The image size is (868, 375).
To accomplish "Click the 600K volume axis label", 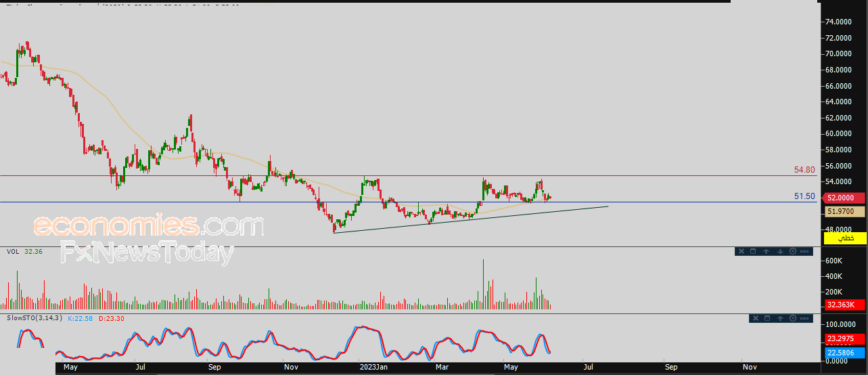I will pyautogui.click(x=833, y=261).
